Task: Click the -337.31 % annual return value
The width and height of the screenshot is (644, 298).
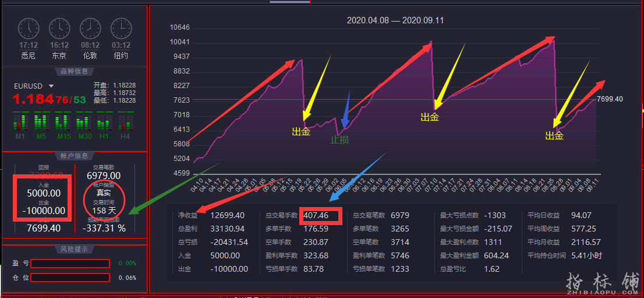Action: click(104, 228)
